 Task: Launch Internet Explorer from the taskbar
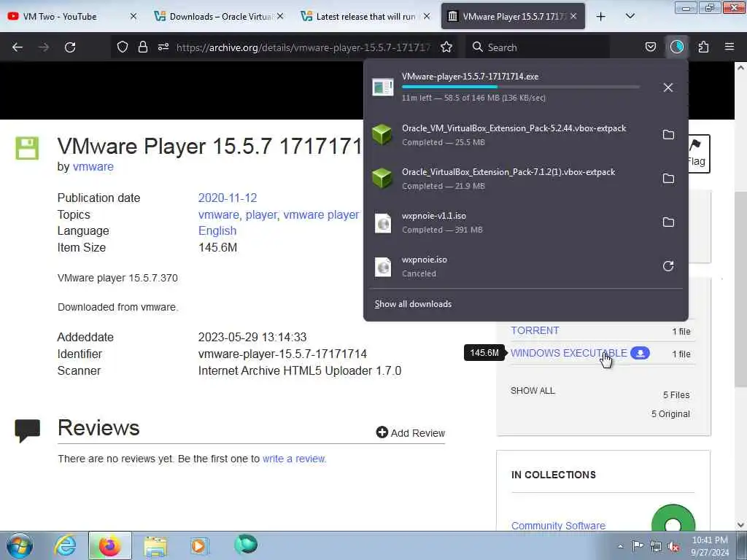[65, 545]
